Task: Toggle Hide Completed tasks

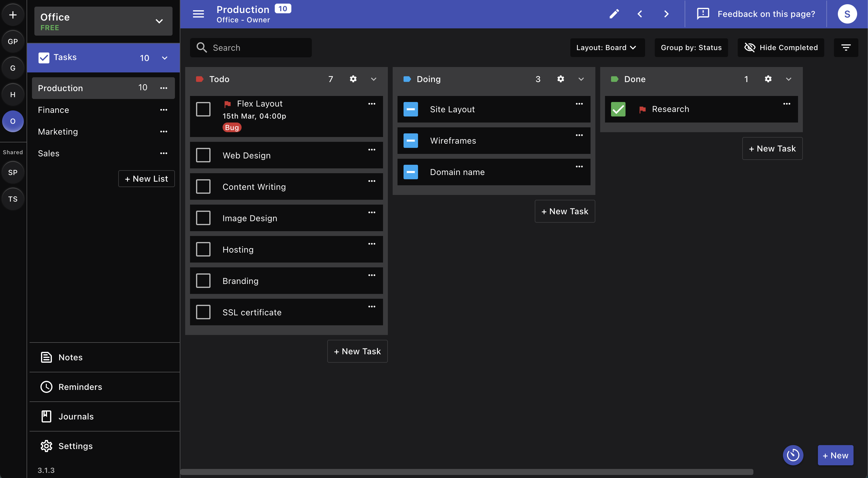Action: click(x=781, y=48)
